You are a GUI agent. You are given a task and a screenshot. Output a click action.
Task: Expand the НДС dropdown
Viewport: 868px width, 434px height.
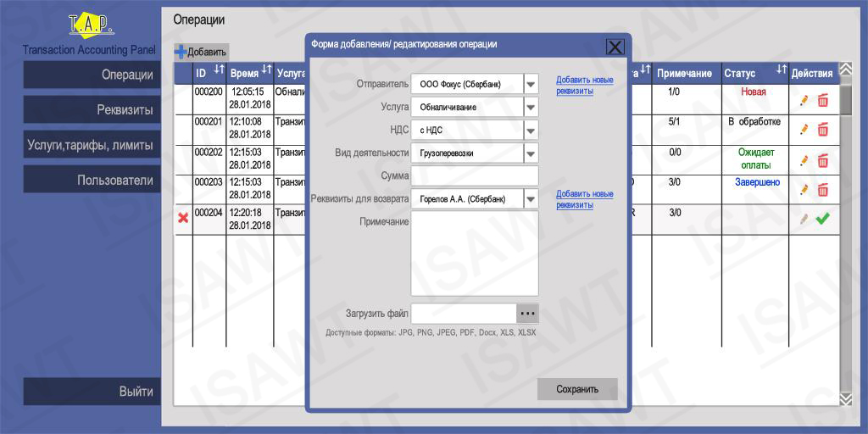[x=531, y=131]
